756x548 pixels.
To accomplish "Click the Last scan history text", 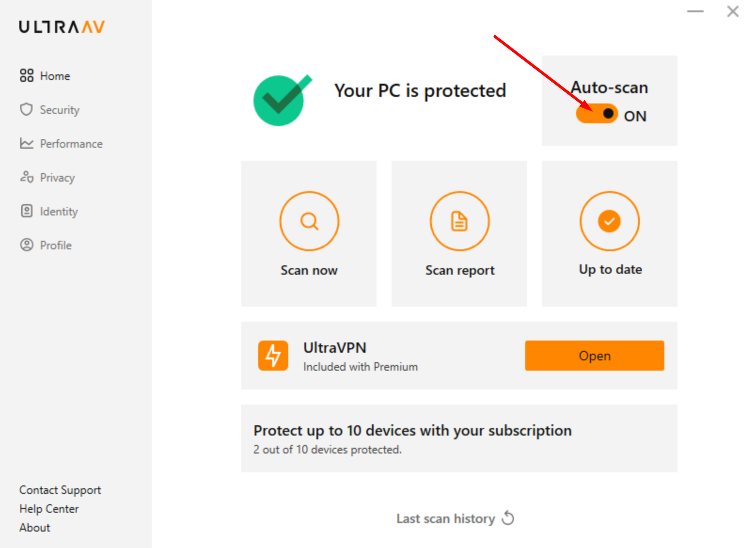I will pos(445,519).
